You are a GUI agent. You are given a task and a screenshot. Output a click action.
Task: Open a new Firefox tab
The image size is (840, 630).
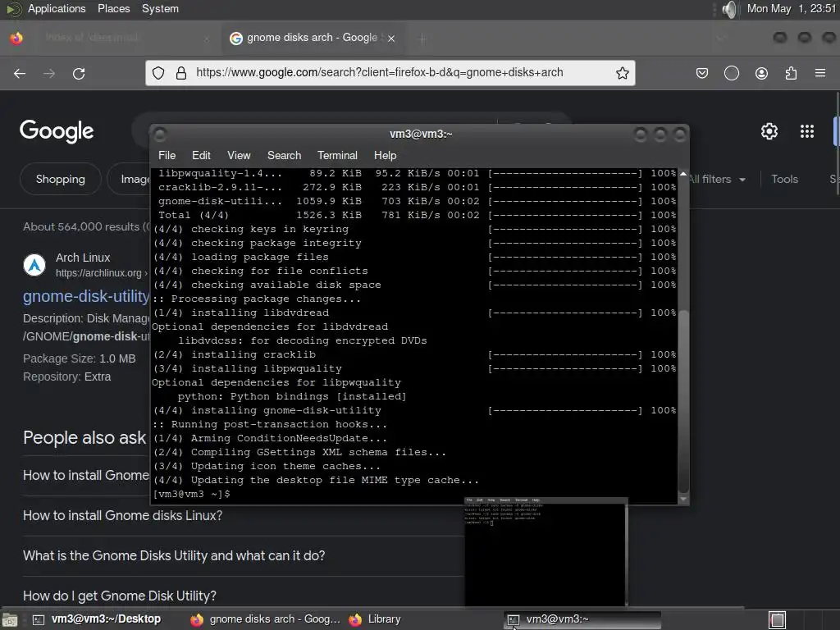tap(422, 38)
